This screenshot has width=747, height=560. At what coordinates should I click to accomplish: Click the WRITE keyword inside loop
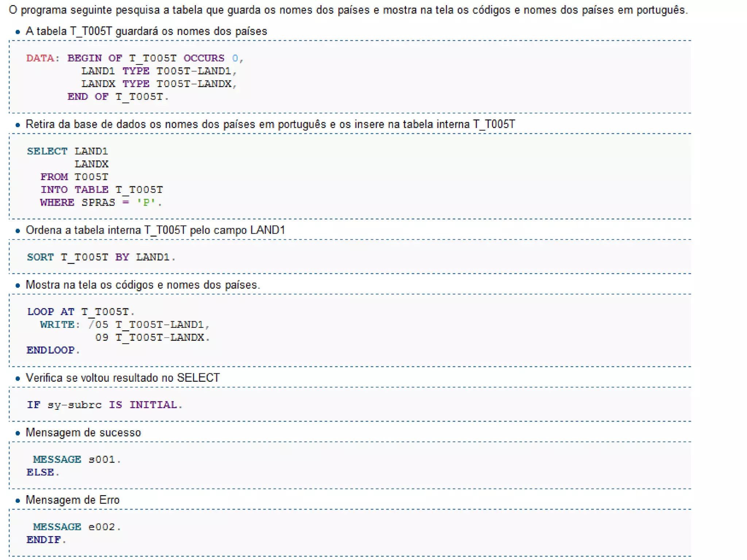pos(57,324)
